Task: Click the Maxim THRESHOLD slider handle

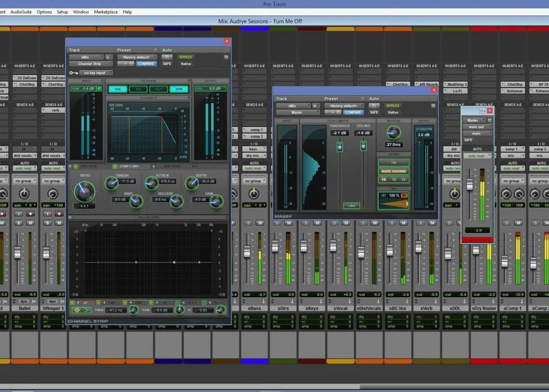Action: [340, 147]
